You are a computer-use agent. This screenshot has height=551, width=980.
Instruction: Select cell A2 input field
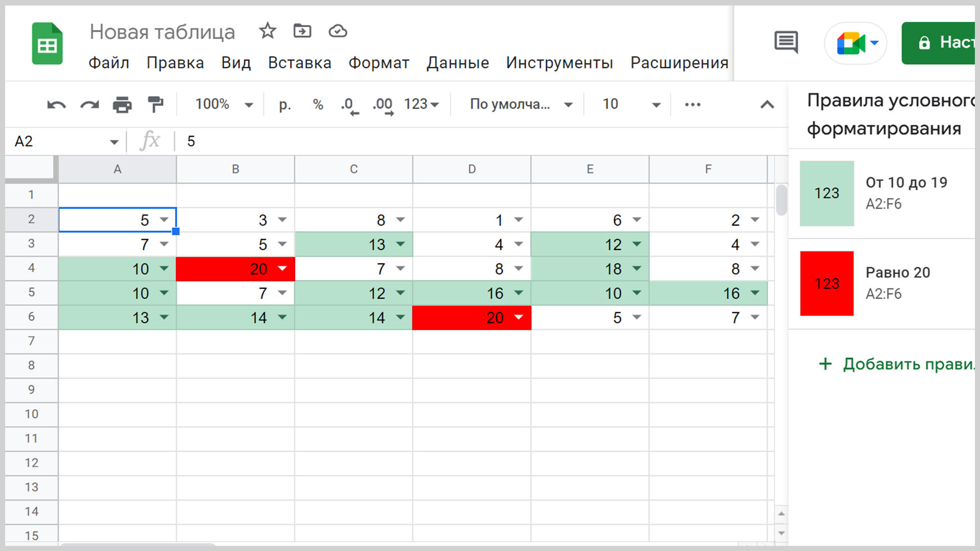point(116,219)
